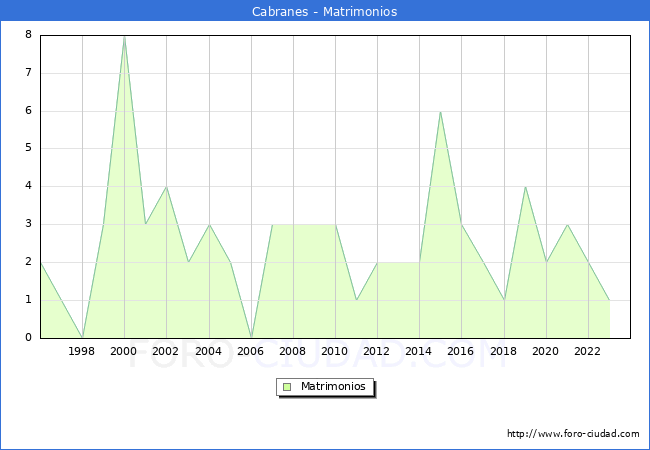This screenshot has width=650, height=450.
Task: Click x-axis label 2016
Action: point(461,351)
